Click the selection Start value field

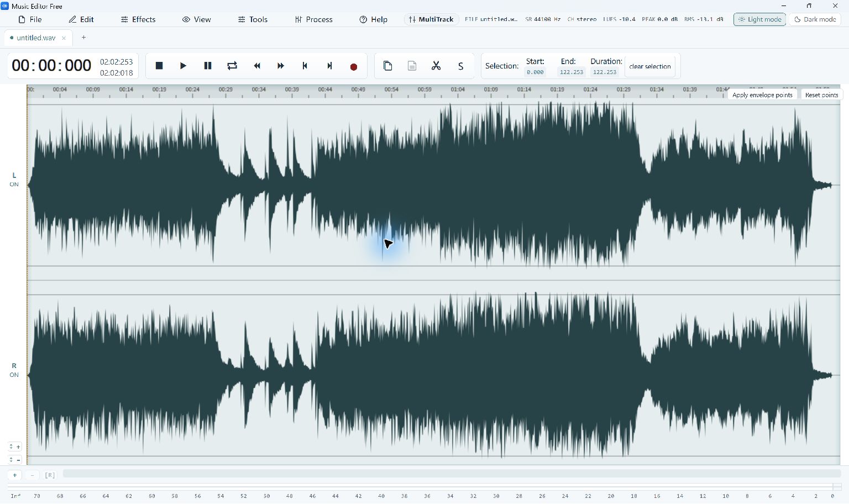535,72
